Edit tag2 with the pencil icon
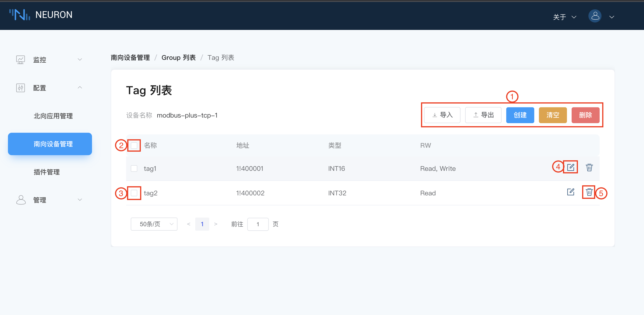The image size is (644, 315). pos(570,192)
